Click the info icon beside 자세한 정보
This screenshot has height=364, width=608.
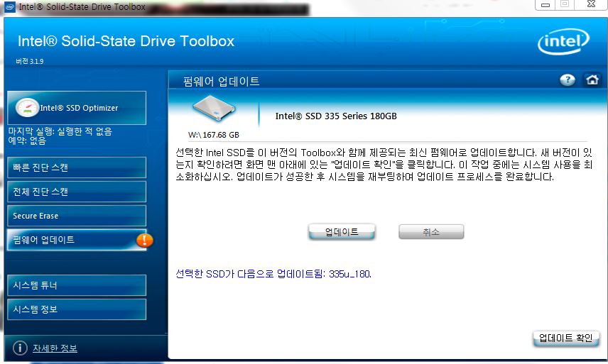pos(20,348)
